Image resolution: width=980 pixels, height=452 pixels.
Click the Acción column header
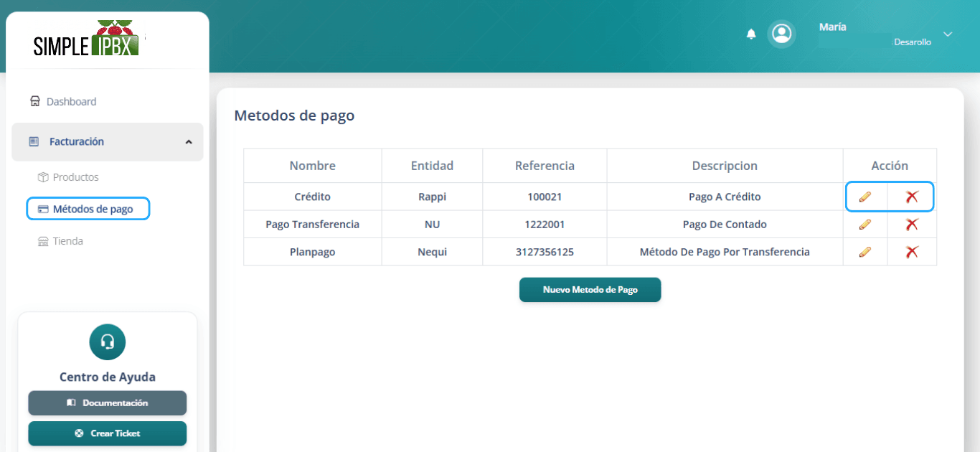click(x=890, y=166)
